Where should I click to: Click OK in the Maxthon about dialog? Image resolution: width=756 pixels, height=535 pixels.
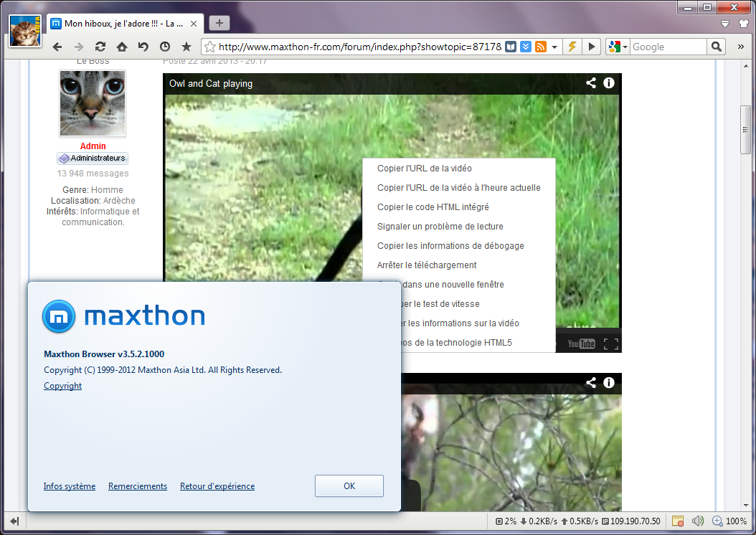pos(349,486)
